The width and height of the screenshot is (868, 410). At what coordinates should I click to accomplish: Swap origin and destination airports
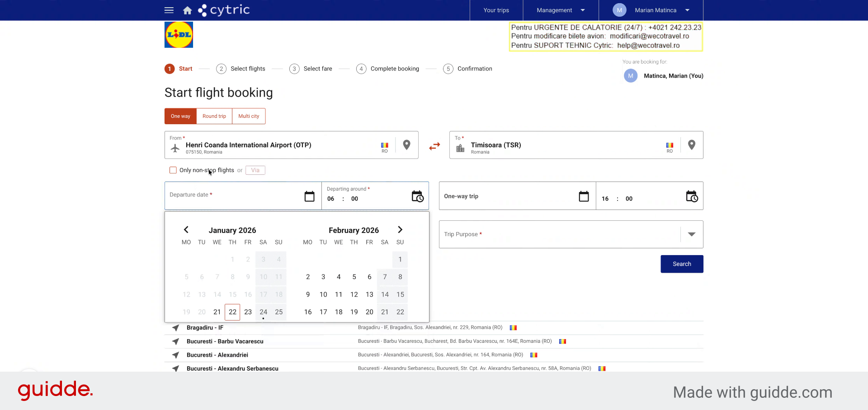tap(434, 146)
